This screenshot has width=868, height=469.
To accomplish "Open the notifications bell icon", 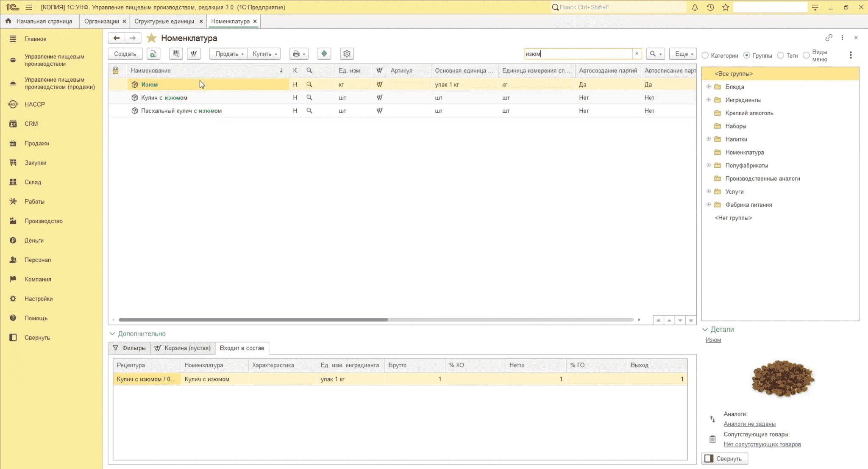I will tap(695, 7).
